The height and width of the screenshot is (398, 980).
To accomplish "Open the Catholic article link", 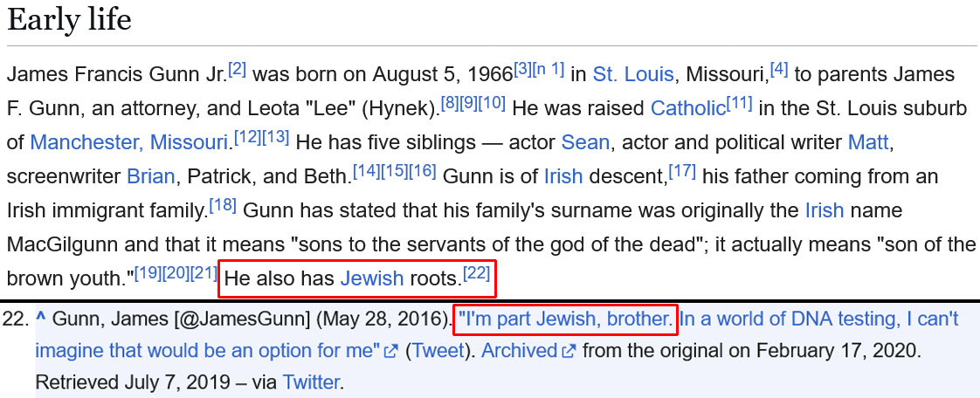I will coord(687,108).
